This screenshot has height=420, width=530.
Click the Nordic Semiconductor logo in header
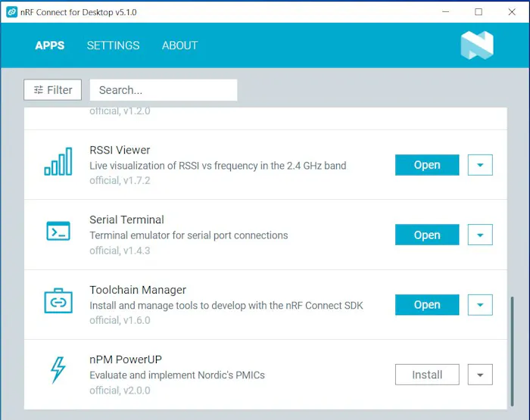point(477,45)
